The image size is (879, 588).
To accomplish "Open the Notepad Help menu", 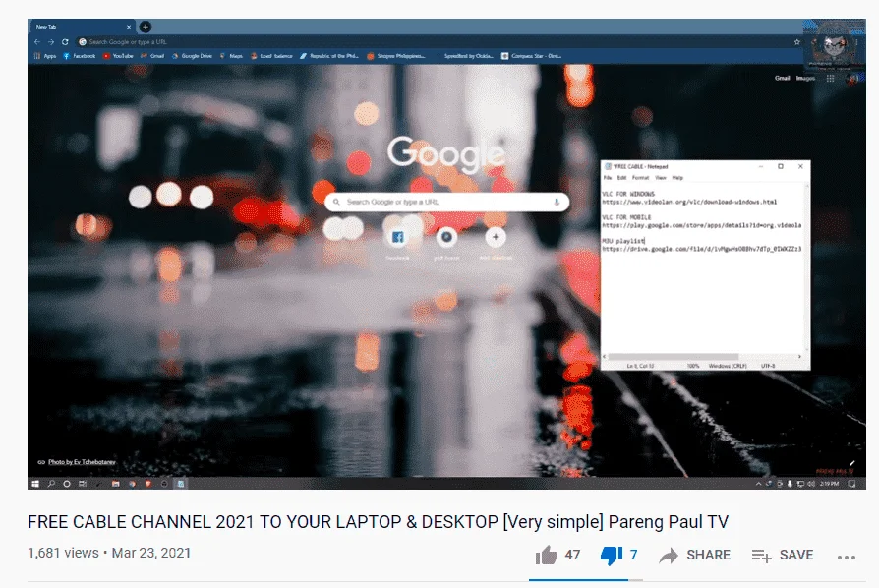I will point(677,178).
